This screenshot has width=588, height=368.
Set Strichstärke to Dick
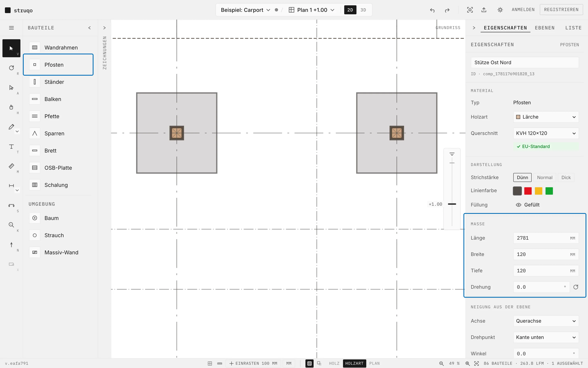click(x=566, y=177)
